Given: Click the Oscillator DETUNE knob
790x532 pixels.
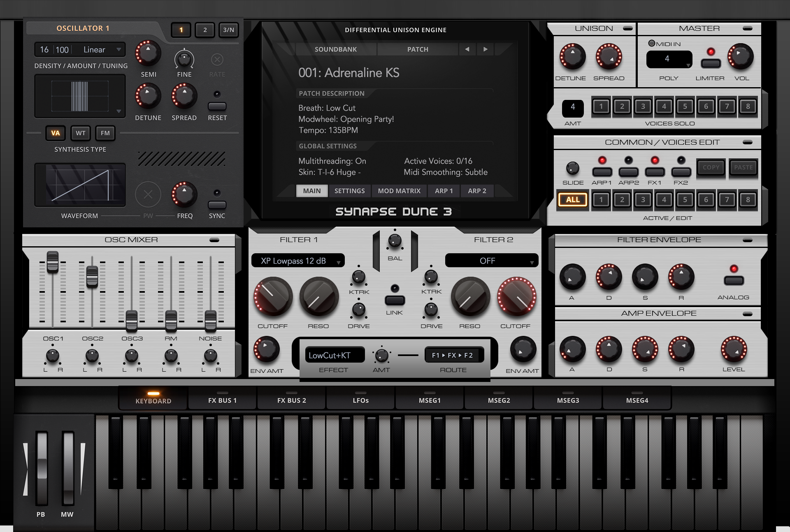Looking at the screenshot, I should point(148,96).
